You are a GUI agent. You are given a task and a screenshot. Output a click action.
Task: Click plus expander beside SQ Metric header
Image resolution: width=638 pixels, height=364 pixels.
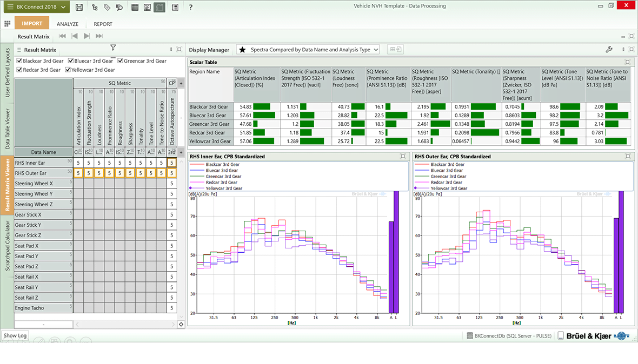pos(181,83)
